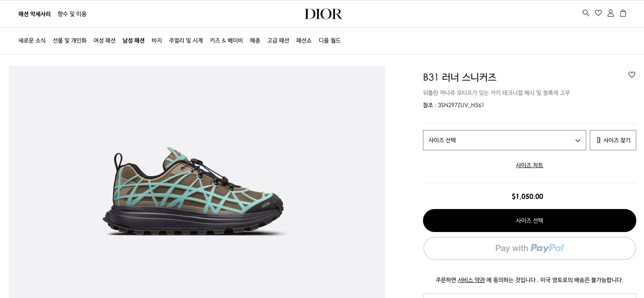This screenshot has width=644, height=298.
Task: Click the ruler icon in 사이즈 찾기
Action: 598,140
